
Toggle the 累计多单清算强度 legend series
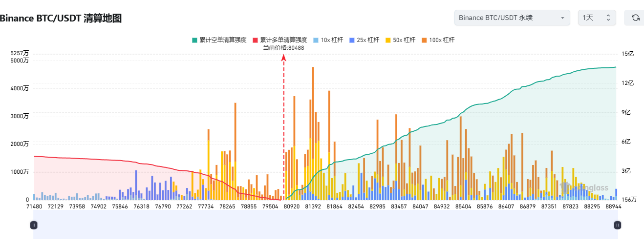click(x=279, y=40)
